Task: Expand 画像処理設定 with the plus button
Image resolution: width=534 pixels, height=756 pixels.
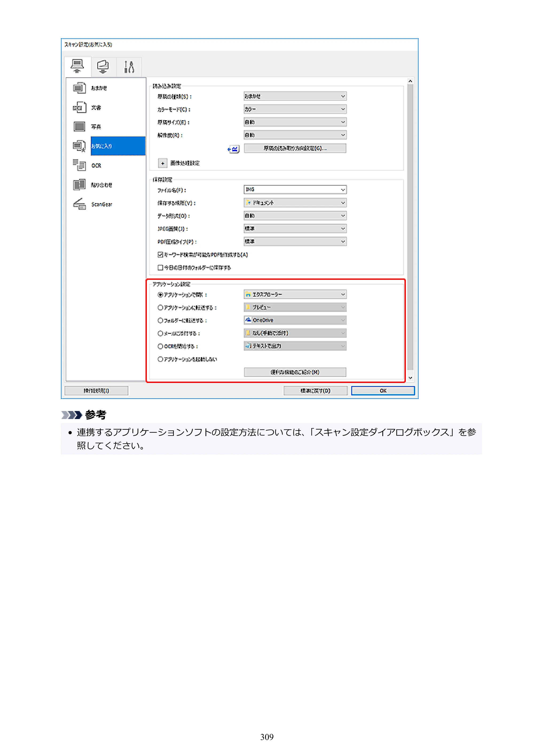Action: [x=163, y=163]
